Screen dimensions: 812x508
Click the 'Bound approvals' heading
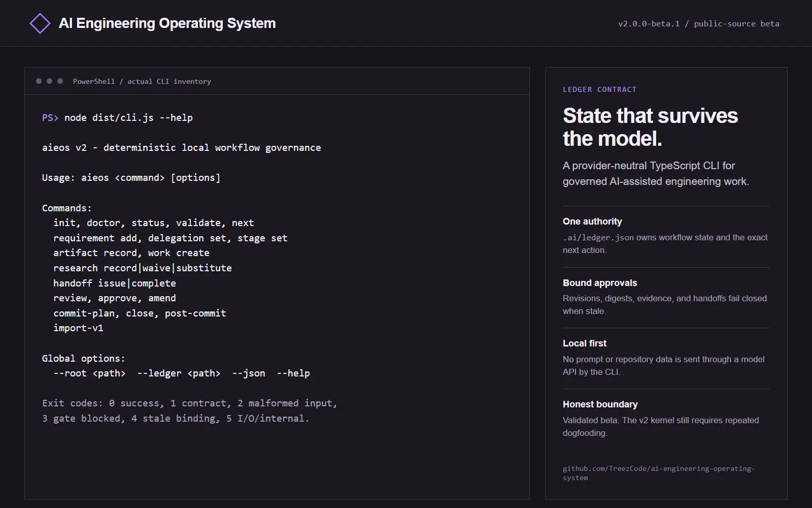pyautogui.click(x=600, y=283)
